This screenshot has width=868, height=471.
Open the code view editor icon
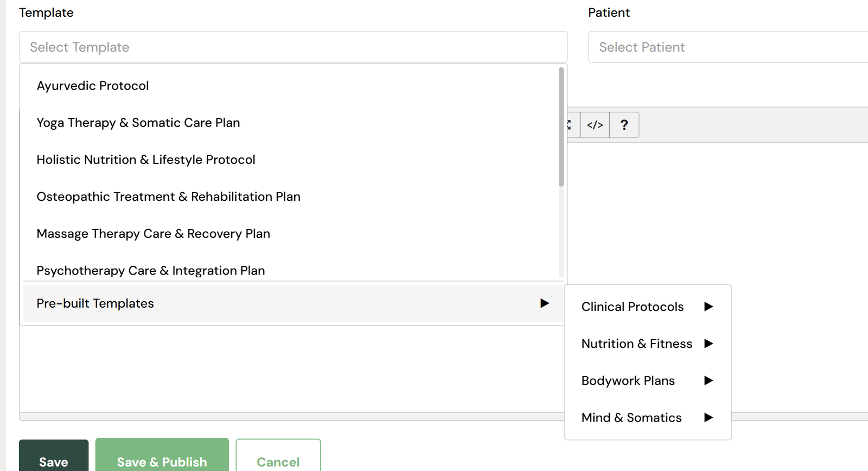click(x=595, y=125)
